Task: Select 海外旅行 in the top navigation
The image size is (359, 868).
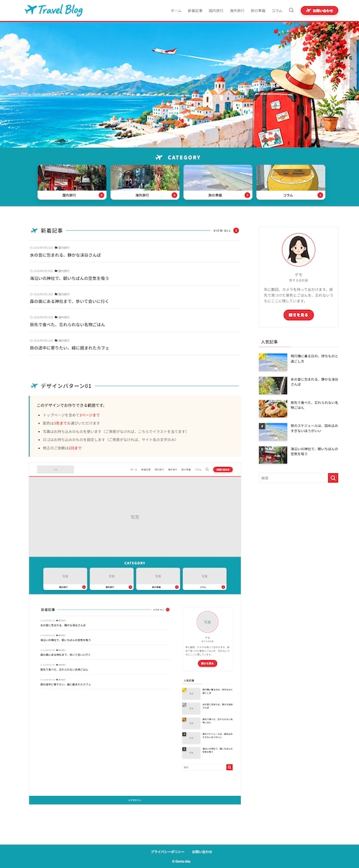Action: click(x=237, y=10)
